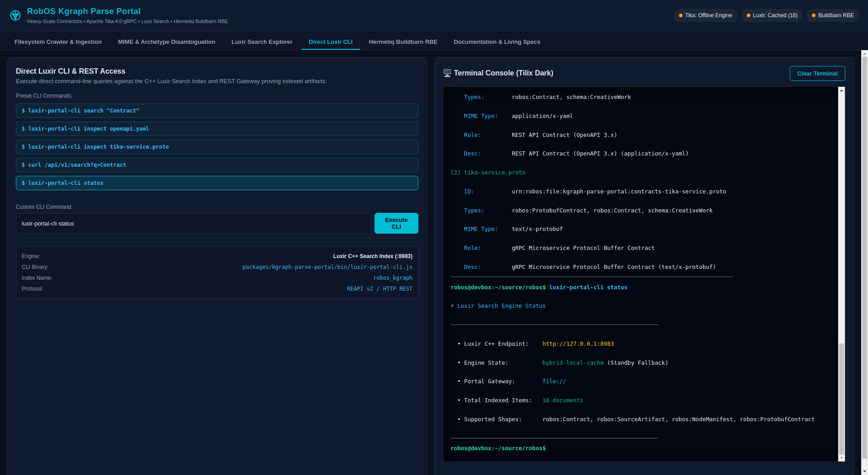This screenshot has width=868, height=475.
Task: Click the terminal scrollbar down arrow
Action: [841, 458]
